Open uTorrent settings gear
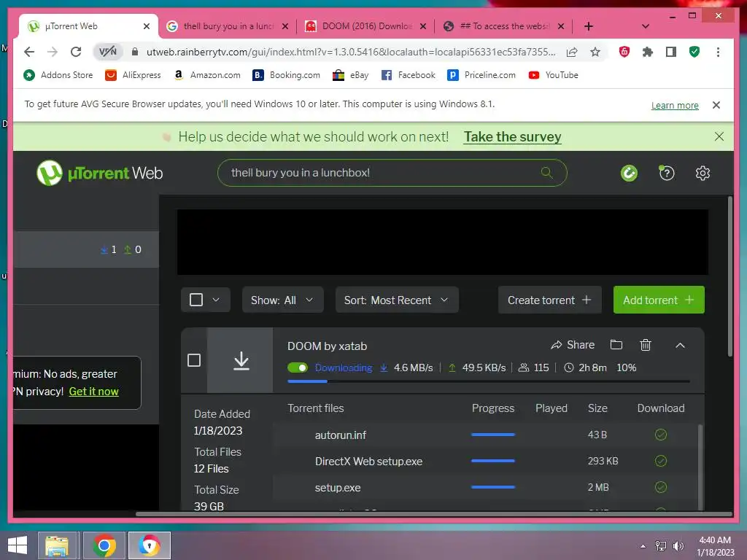Screen dimensions: 747x560 (x=703, y=173)
